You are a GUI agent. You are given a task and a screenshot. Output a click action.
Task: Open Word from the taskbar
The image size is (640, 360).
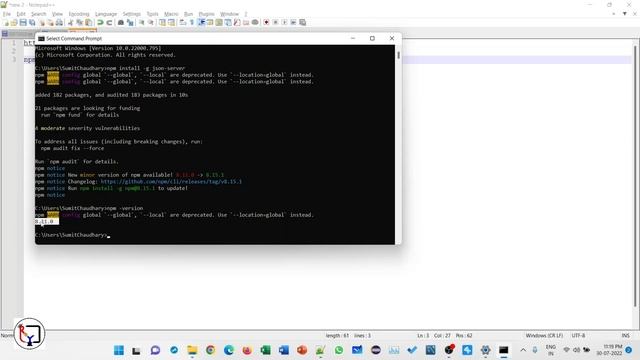click(x=284, y=350)
